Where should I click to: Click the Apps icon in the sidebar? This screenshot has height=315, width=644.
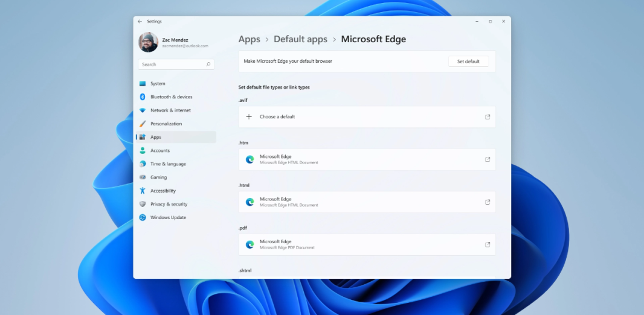point(143,137)
